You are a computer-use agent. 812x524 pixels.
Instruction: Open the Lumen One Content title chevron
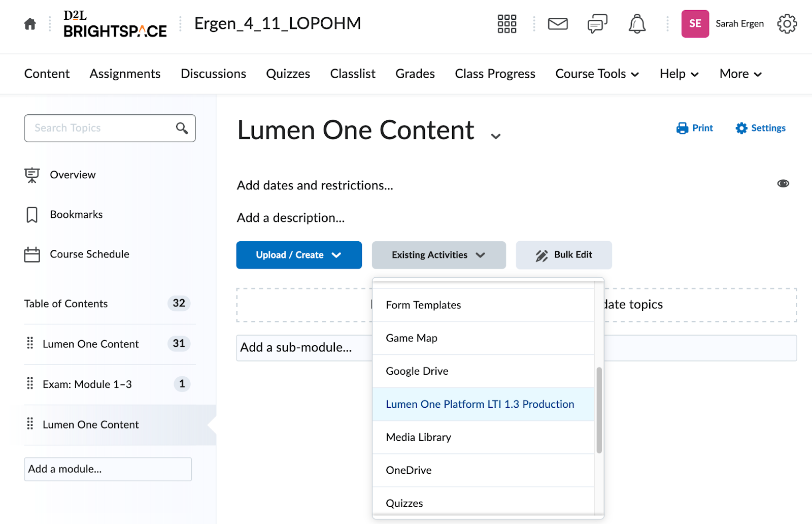[495, 136]
